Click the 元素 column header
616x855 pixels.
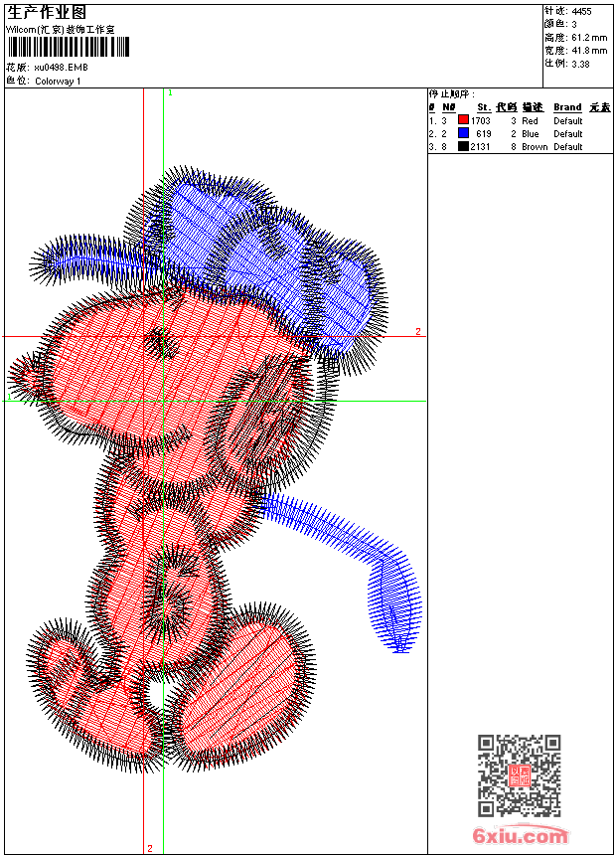(x=600, y=107)
